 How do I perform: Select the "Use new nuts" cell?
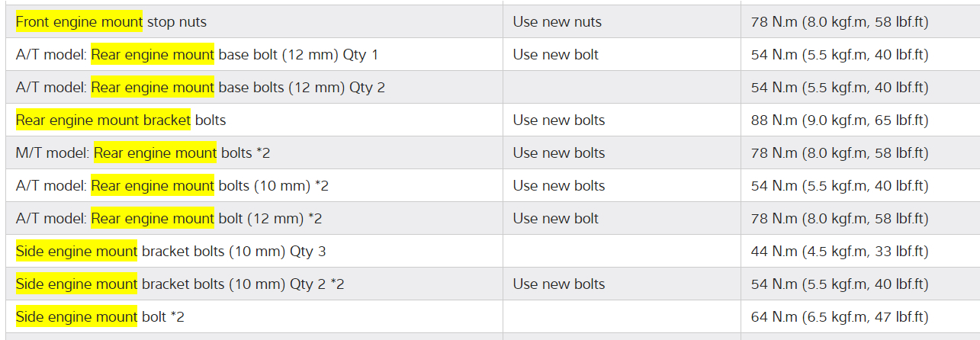(557, 22)
